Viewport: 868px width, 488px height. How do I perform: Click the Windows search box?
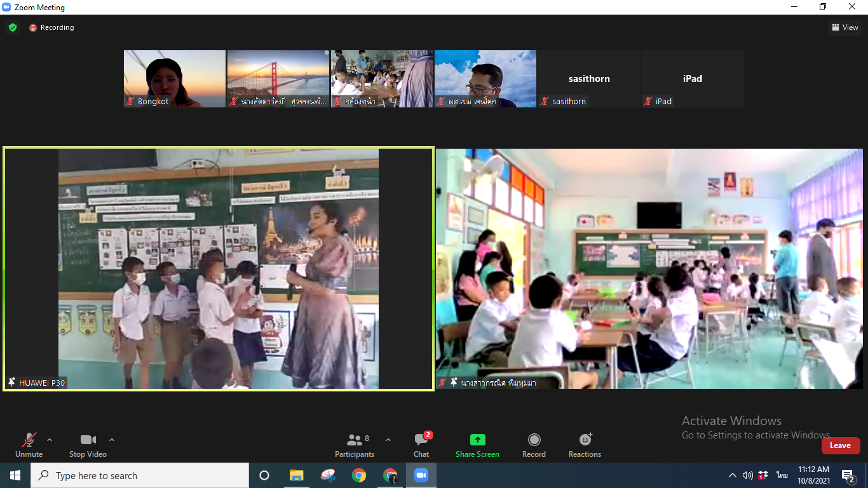[x=140, y=475]
